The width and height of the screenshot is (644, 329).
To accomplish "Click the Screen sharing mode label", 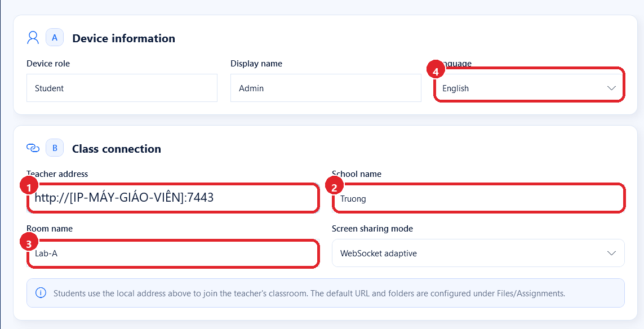I will pos(372,229).
